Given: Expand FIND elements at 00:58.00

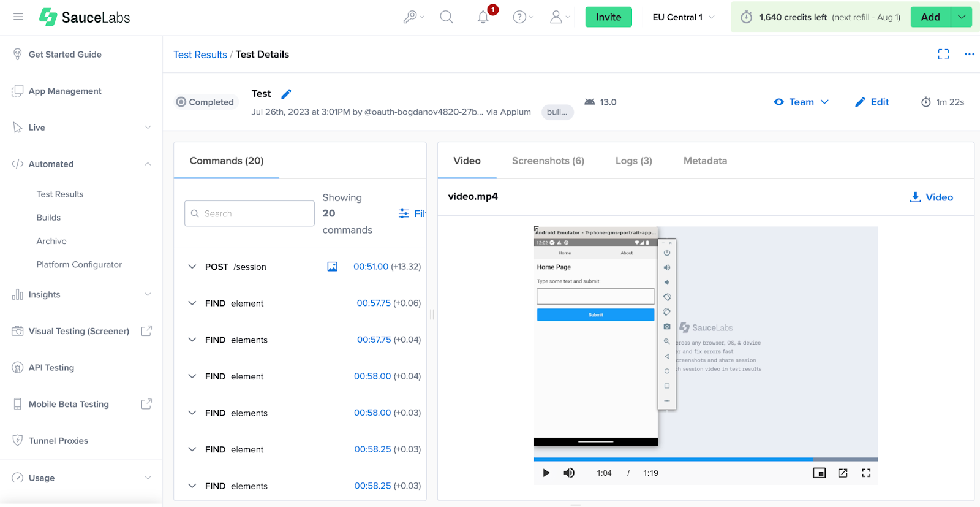Looking at the screenshot, I should pyautogui.click(x=192, y=413).
